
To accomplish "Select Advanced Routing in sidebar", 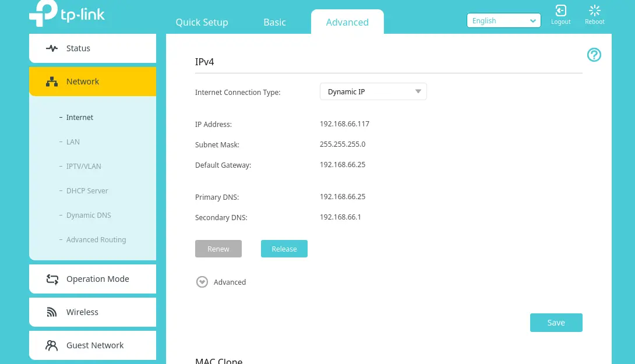I will tap(96, 240).
